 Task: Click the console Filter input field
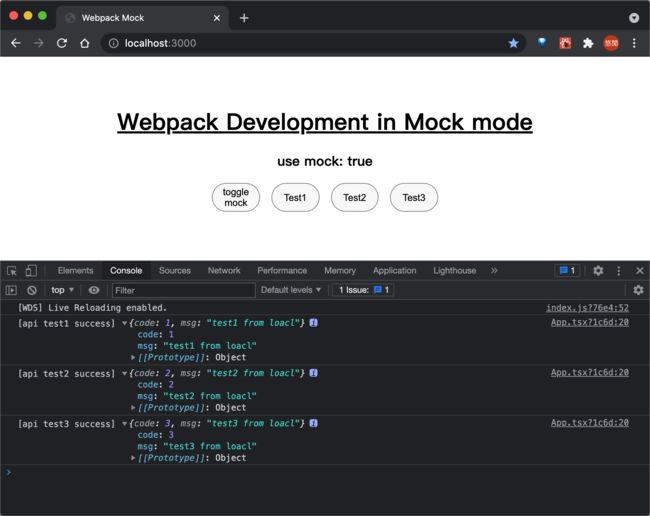(184, 290)
